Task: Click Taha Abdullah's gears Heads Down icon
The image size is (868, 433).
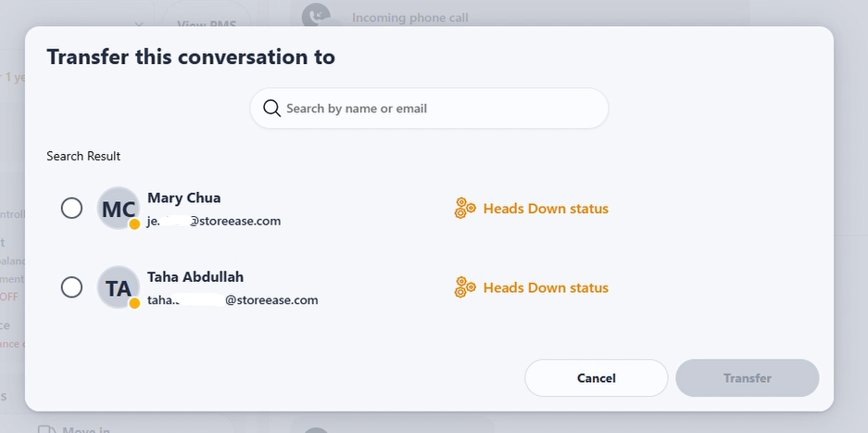Action: pyautogui.click(x=465, y=287)
